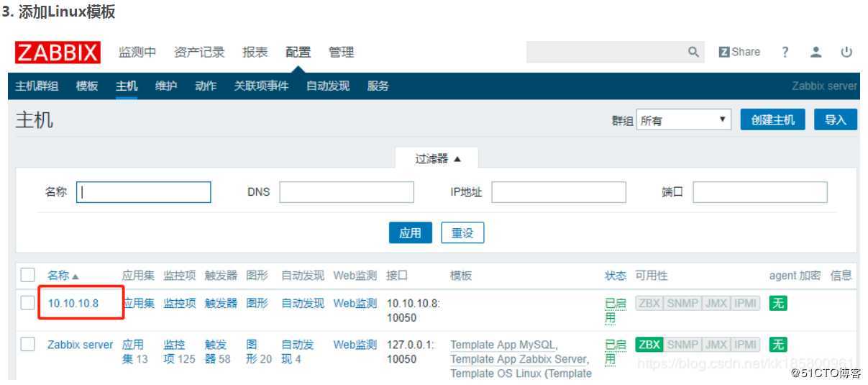Open the Share link icon
Viewport: 868px width, 385px height.
(739, 52)
